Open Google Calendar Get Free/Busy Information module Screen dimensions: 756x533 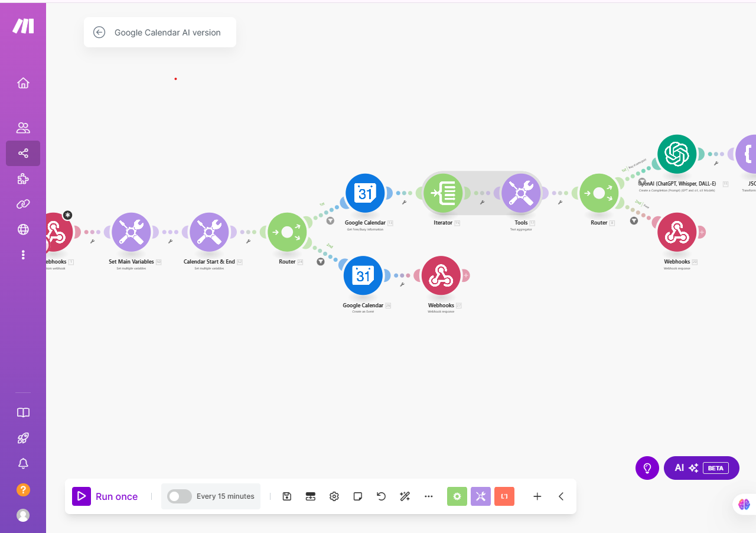(365, 193)
